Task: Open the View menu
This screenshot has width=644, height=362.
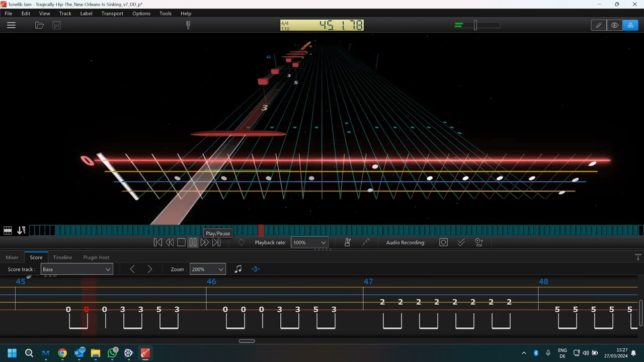Action: (45, 14)
